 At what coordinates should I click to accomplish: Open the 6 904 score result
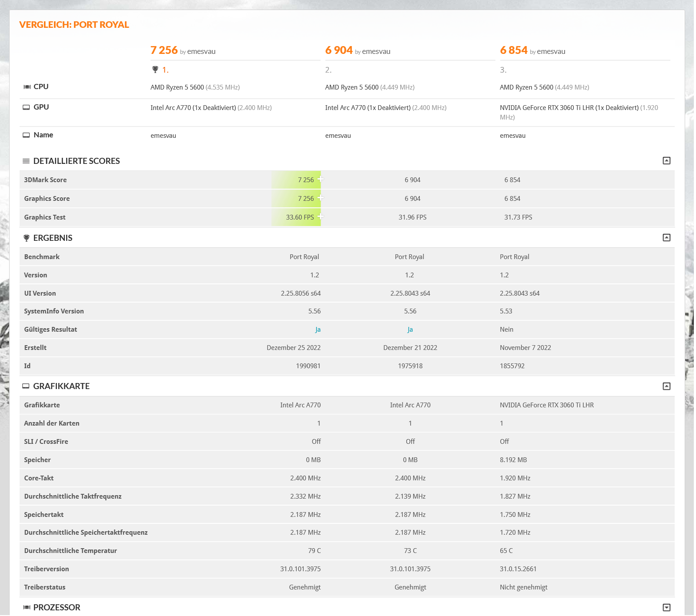(x=339, y=50)
